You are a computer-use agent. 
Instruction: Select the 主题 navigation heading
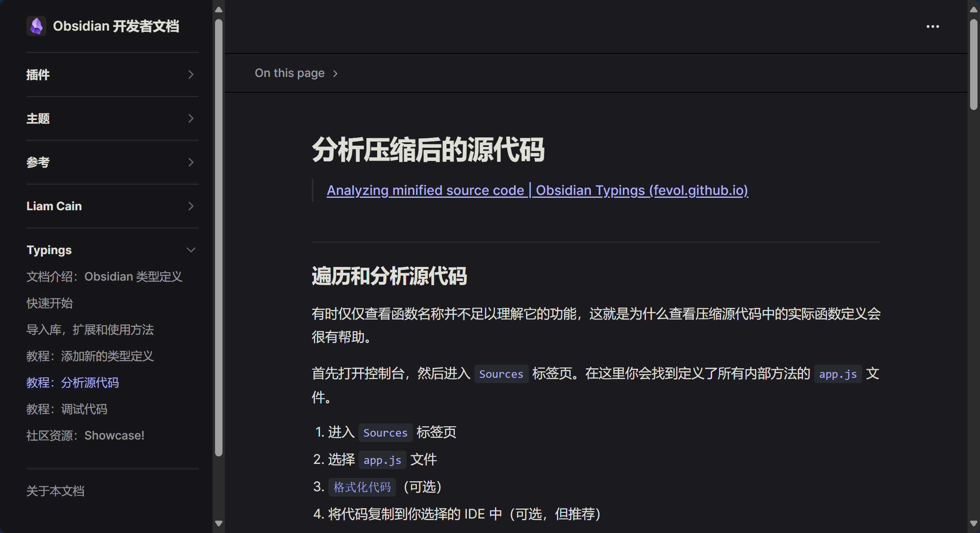[x=38, y=118]
